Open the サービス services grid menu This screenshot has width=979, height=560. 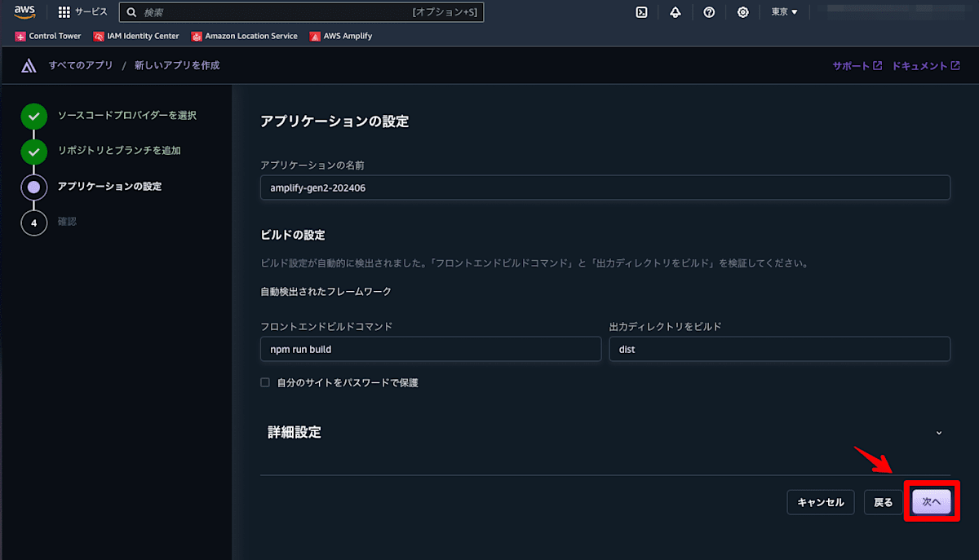pyautogui.click(x=83, y=12)
